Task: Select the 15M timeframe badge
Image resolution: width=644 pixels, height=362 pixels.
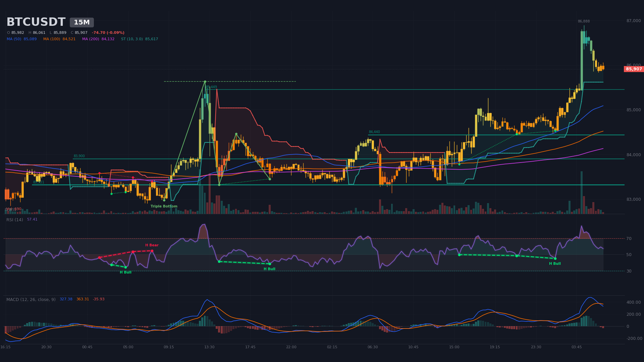Action: (x=82, y=23)
